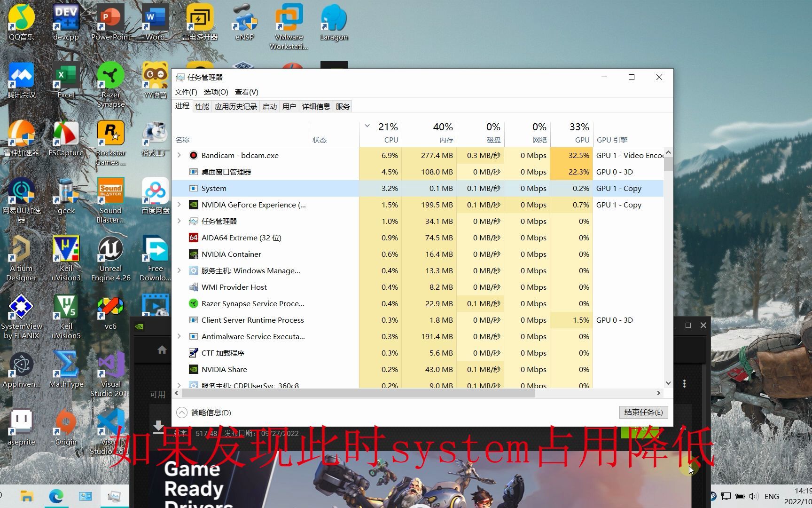Open Altium Designer desktop icon

tap(21, 258)
